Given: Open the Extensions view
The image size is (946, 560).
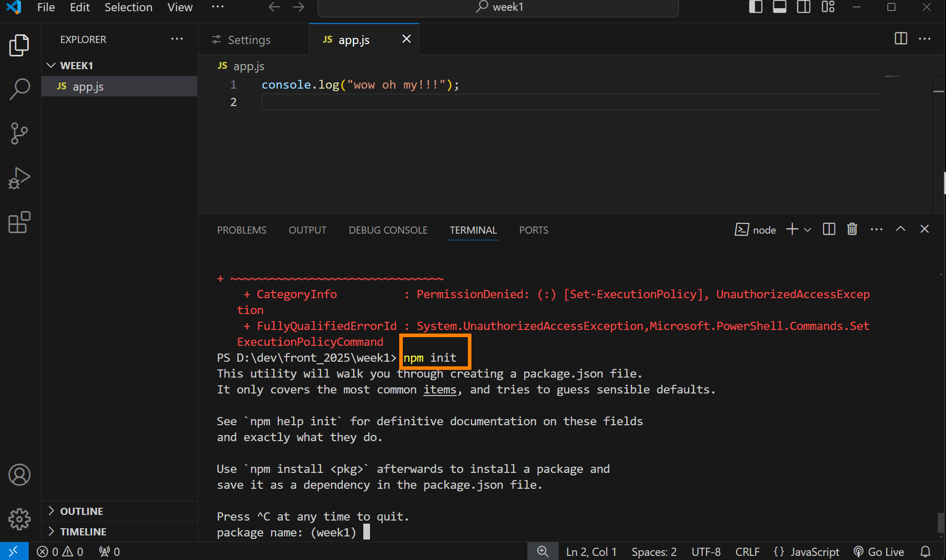Looking at the screenshot, I should click(19, 222).
